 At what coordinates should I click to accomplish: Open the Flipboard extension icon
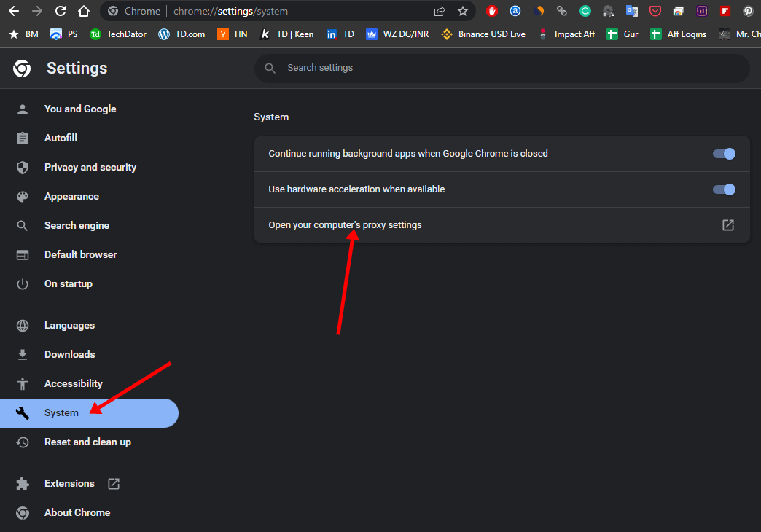coord(725,11)
